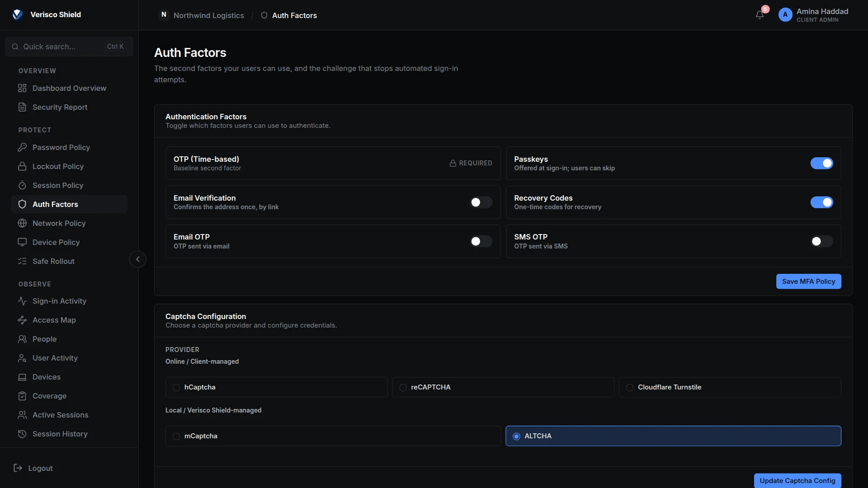This screenshot has width=868, height=488.
Task: Click the Lockout Policy lock icon
Action: pos(22,166)
